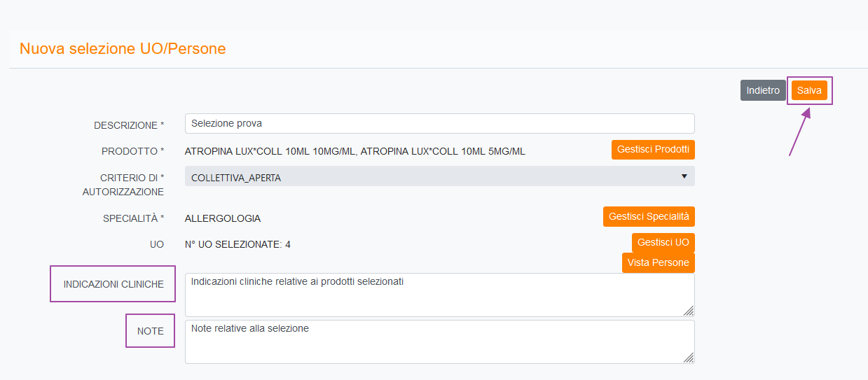Click the NOTE field label
The width and height of the screenshot is (868, 380).
[150, 331]
